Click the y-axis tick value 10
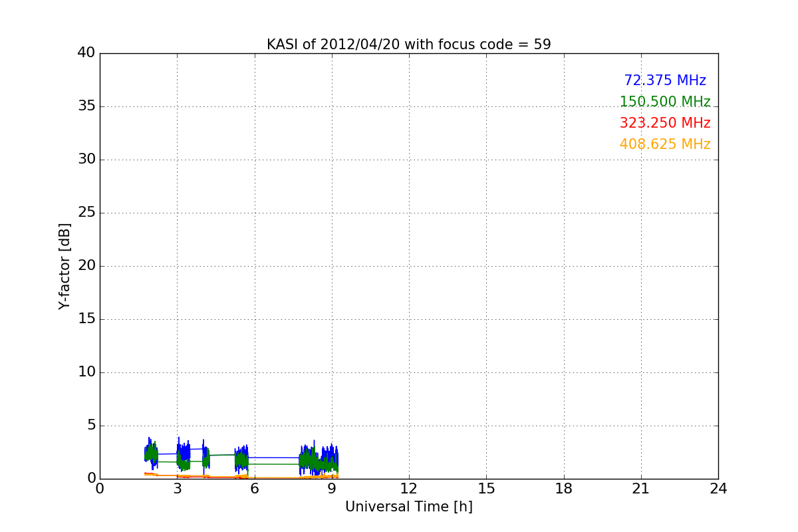The width and height of the screenshot is (798, 532). pyautogui.click(x=86, y=372)
